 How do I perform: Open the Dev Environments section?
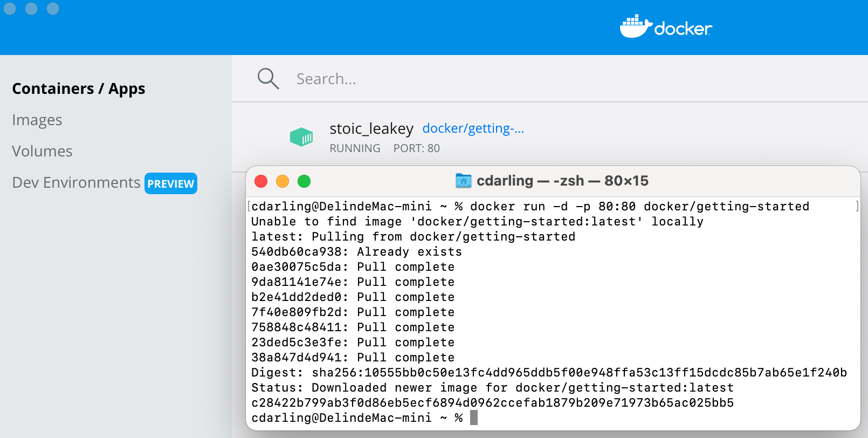pos(76,182)
